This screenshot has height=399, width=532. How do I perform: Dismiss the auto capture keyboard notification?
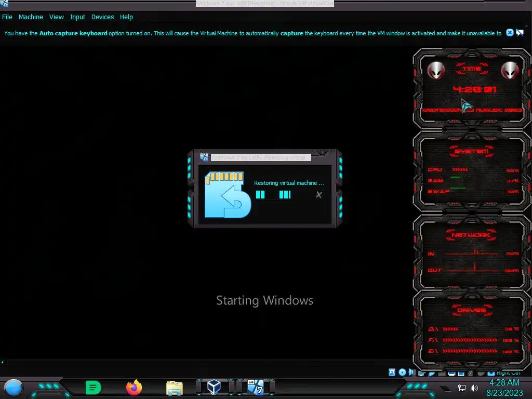click(510, 33)
